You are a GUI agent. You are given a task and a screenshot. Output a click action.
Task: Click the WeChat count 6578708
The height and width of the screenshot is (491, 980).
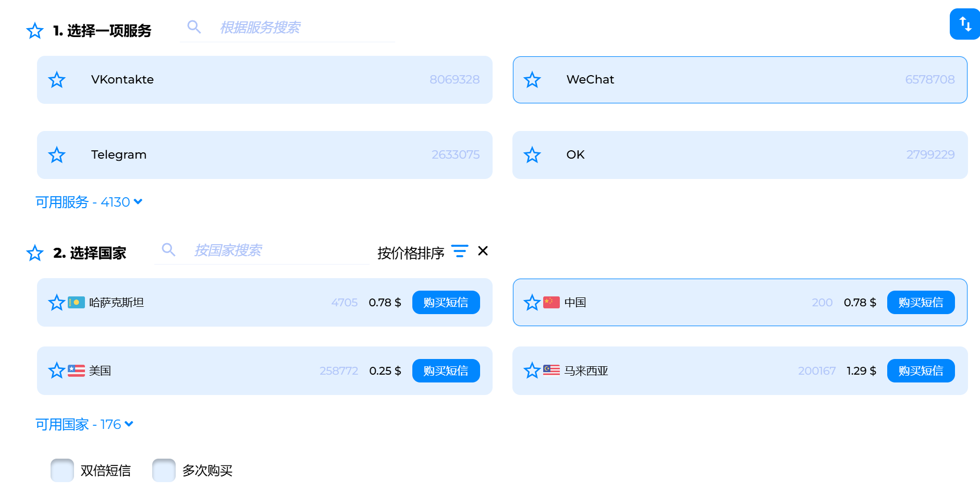point(930,79)
